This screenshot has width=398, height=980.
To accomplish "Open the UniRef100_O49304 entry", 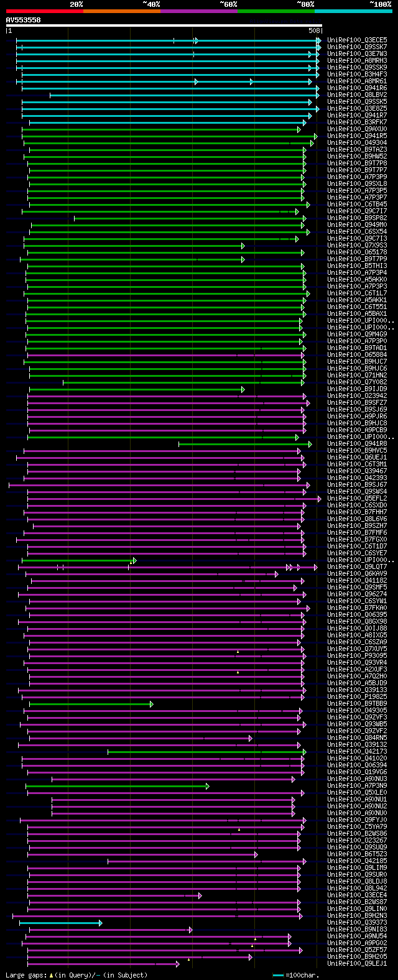I will coord(357,143).
